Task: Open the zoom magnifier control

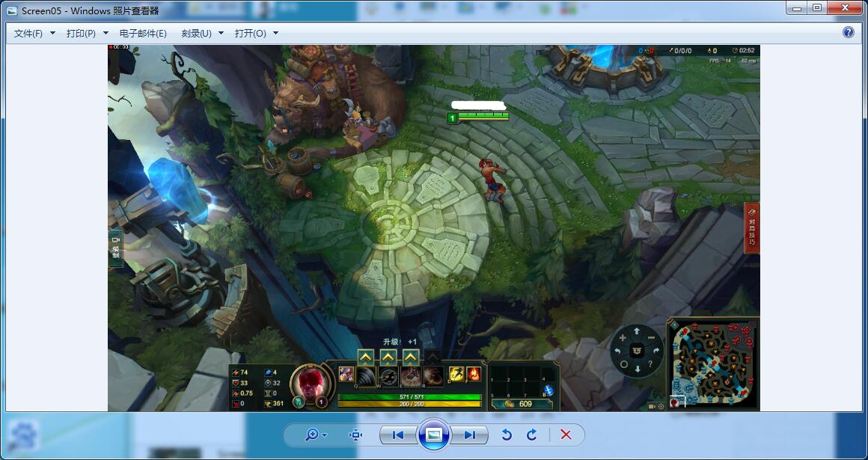Action: coord(316,435)
